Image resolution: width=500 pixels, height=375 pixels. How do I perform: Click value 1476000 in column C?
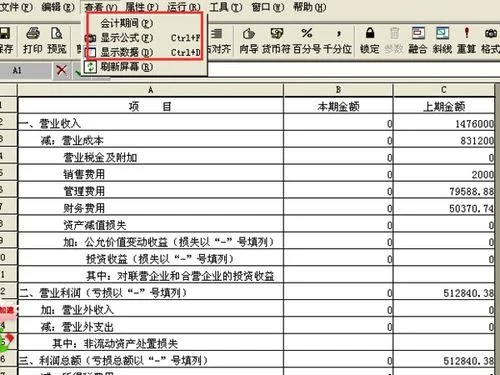click(x=474, y=124)
